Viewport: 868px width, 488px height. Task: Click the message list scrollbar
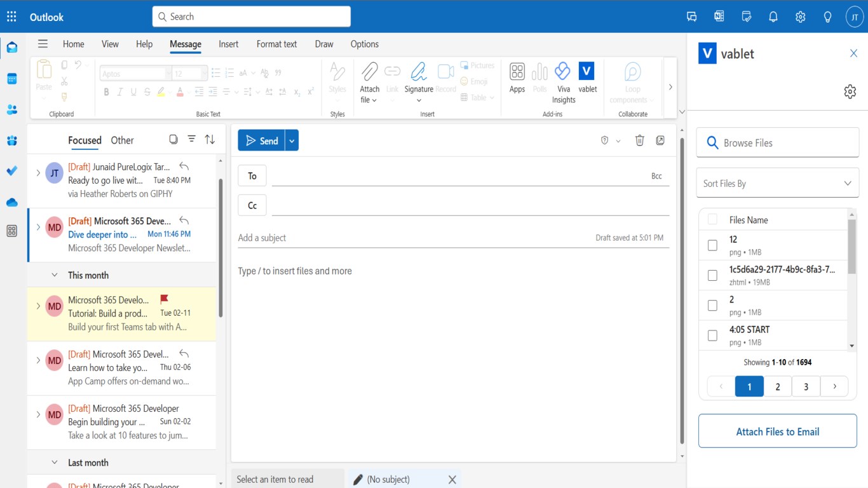coord(220,248)
